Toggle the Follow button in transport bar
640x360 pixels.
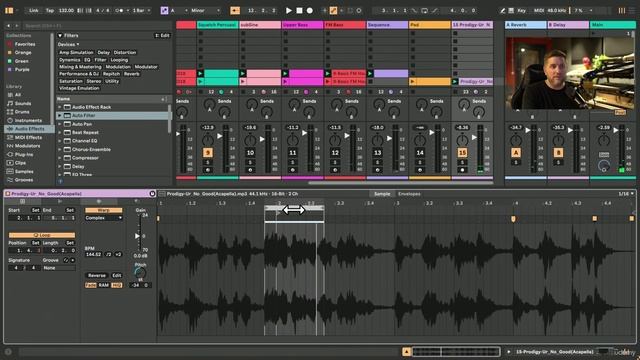(x=235, y=10)
